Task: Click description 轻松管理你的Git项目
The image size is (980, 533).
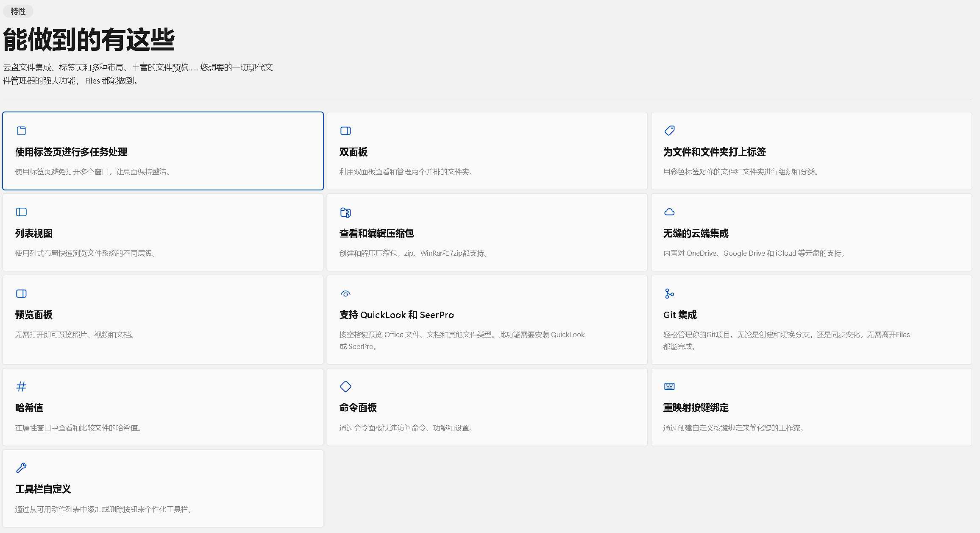Action: coord(787,340)
